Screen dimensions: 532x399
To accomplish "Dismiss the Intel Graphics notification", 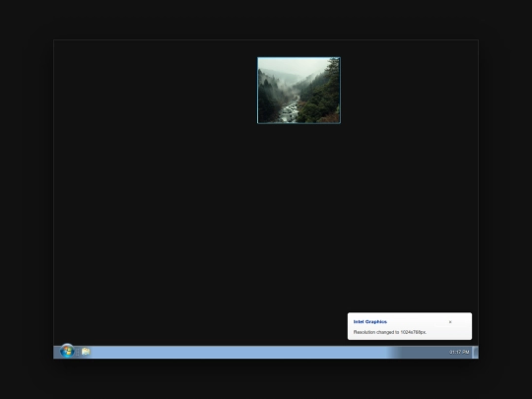I will tap(450, 322).
